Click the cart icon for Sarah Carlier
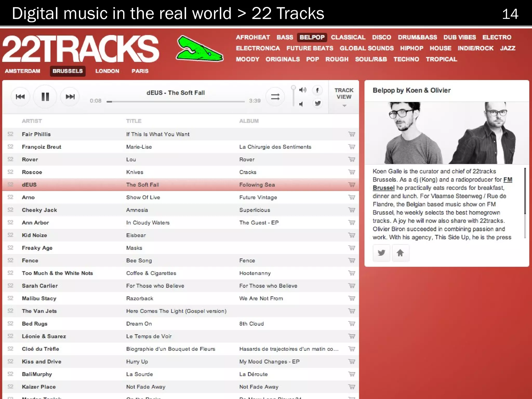This screenshot has width=532, height=399. point(351,286)
